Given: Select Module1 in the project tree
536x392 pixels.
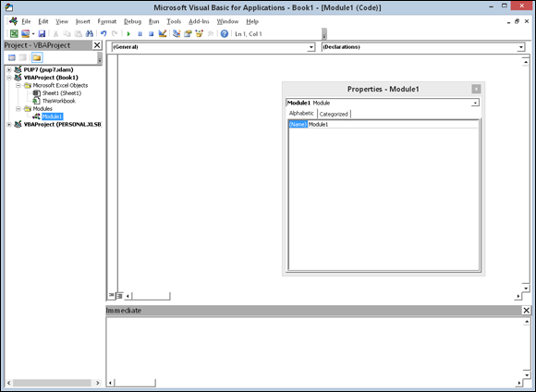Looking at the screenshot, I should (53, 116).
